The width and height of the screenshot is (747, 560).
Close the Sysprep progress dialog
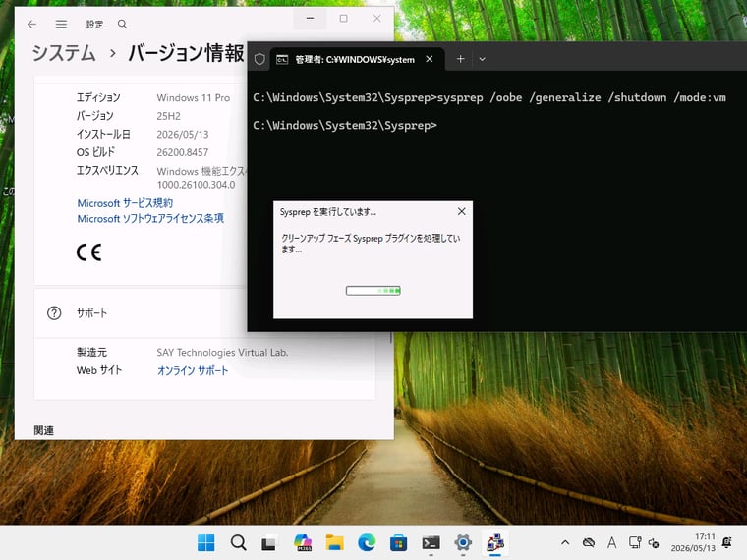click(462, 211)
